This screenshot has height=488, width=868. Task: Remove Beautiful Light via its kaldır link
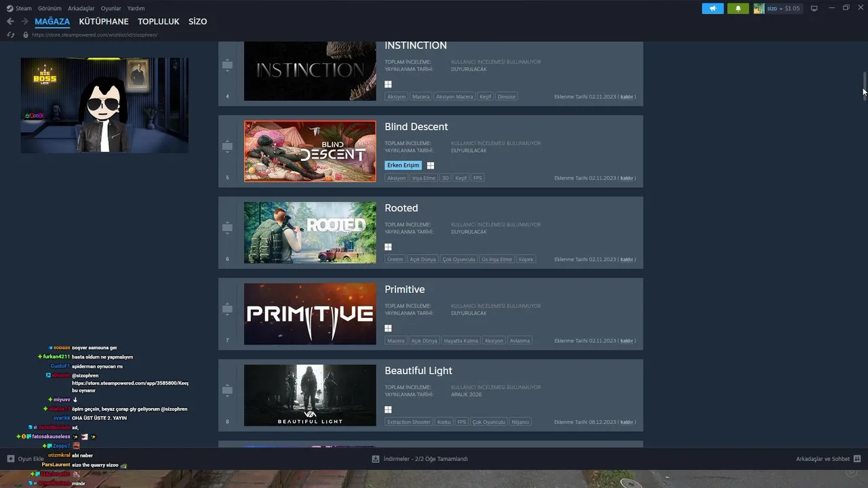click(627, 422)
